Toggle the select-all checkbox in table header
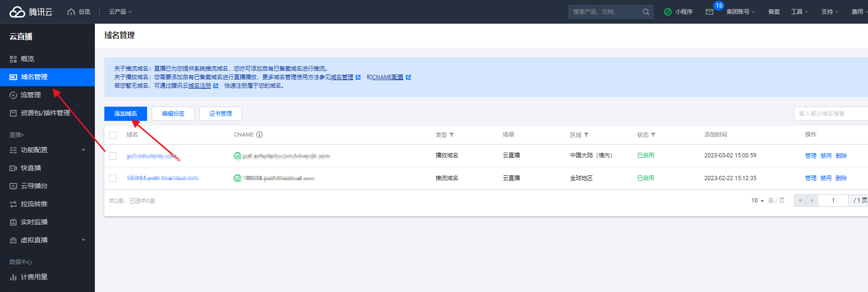Viewport: 868px width, 292px height. pos(113,135)
